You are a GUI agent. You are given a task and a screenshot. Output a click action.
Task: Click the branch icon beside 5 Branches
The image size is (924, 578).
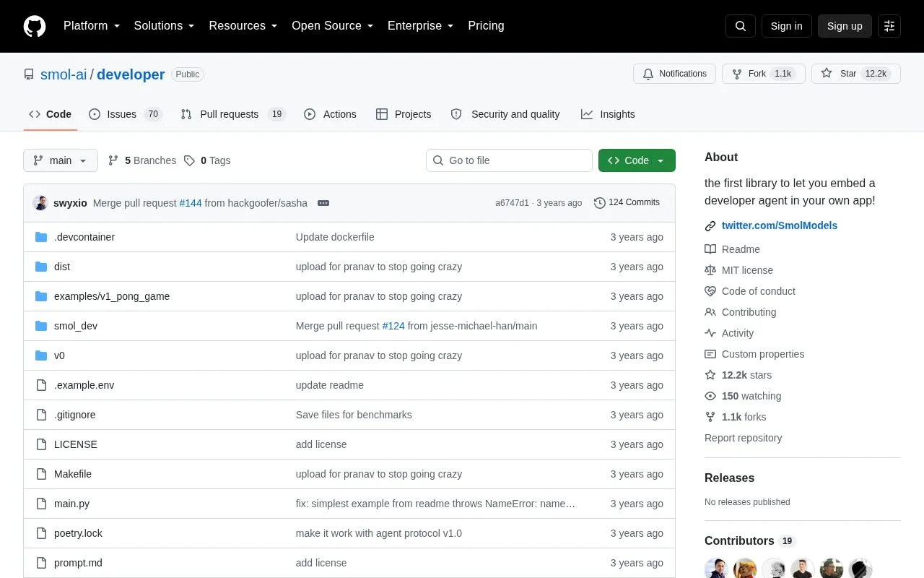pyautogui.click(x=113, y=160)
